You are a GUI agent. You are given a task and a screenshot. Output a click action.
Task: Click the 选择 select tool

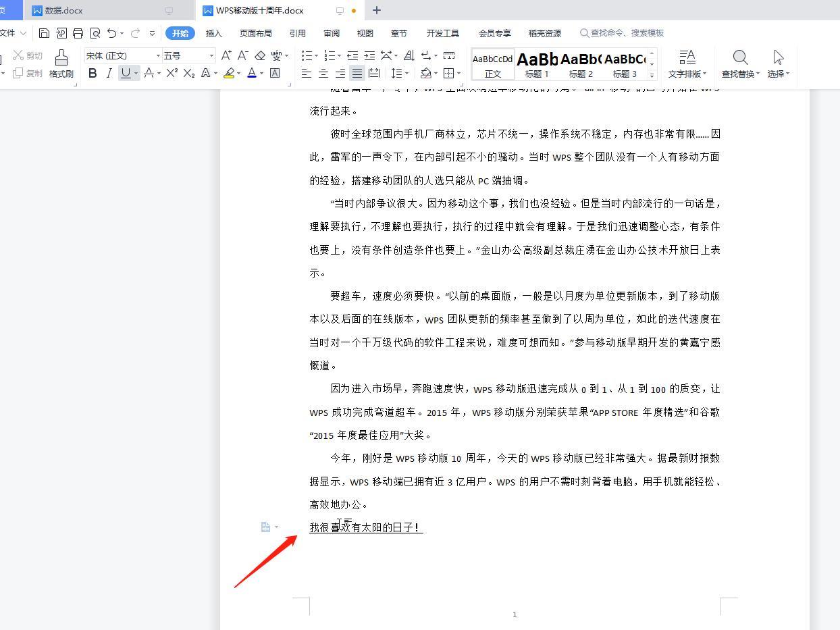[x=778, y=63]
